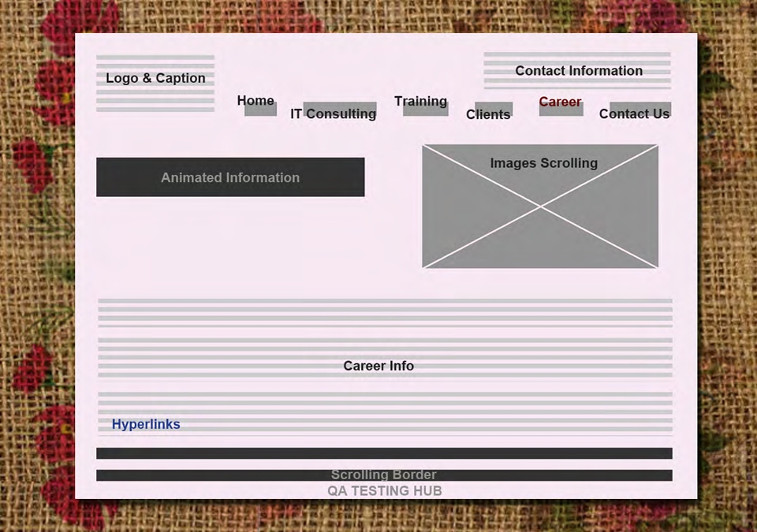
Task: Click the gray box behind Contact Us
Action: [640, 109]
